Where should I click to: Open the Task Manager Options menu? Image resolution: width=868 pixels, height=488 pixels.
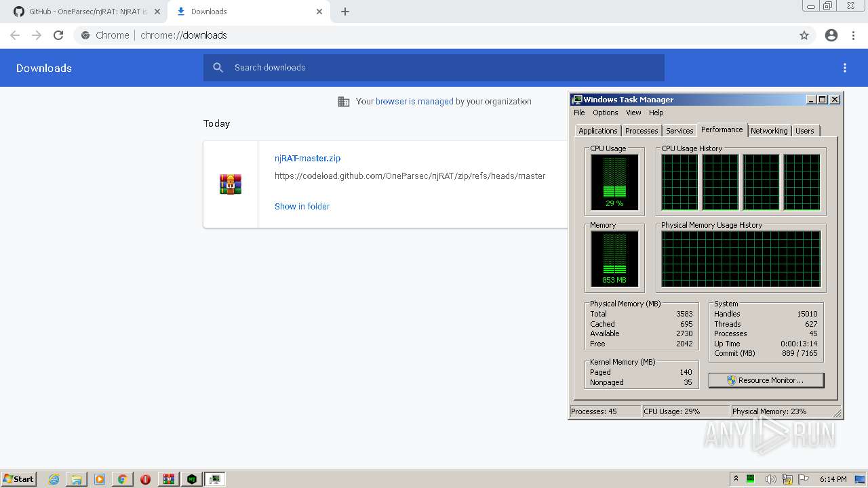(x=606, y=113)
